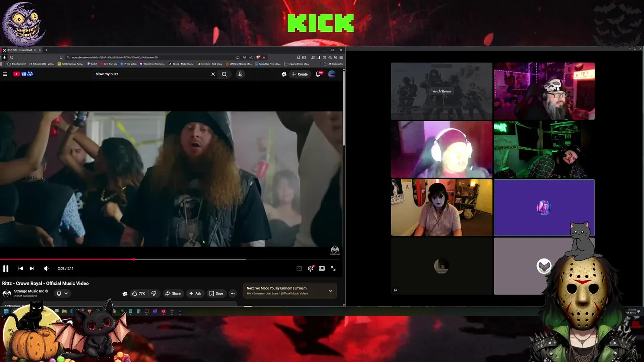Image resolution: width=644 pixels, height=362 pixels.
Task: Skip to the next video
Action: tap(32, 269)
